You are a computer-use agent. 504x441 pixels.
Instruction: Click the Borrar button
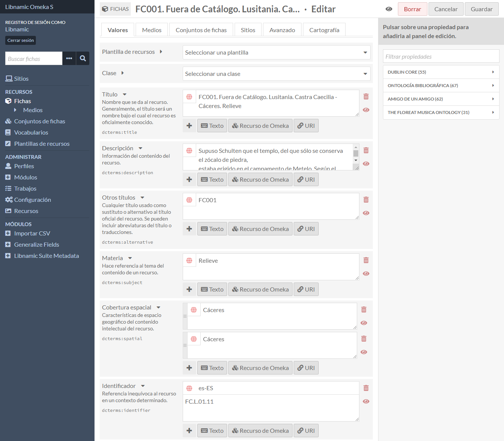pyautogui.click(x=412, y=9)
